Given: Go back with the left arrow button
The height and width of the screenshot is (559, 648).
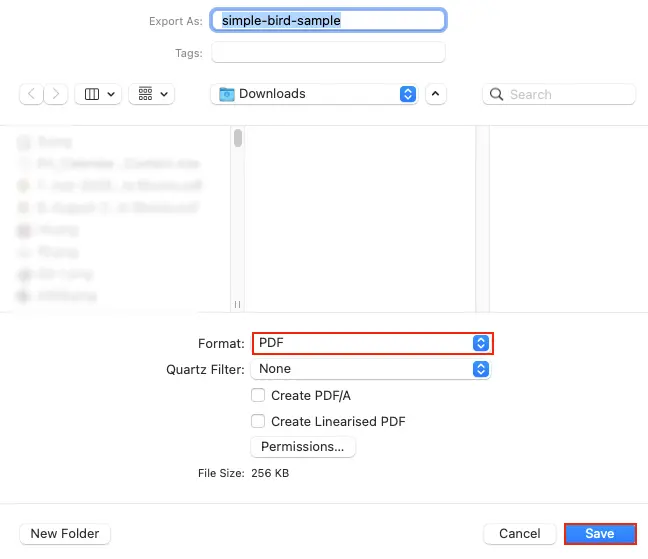Looking at the screenshot, I should [31, 94].
